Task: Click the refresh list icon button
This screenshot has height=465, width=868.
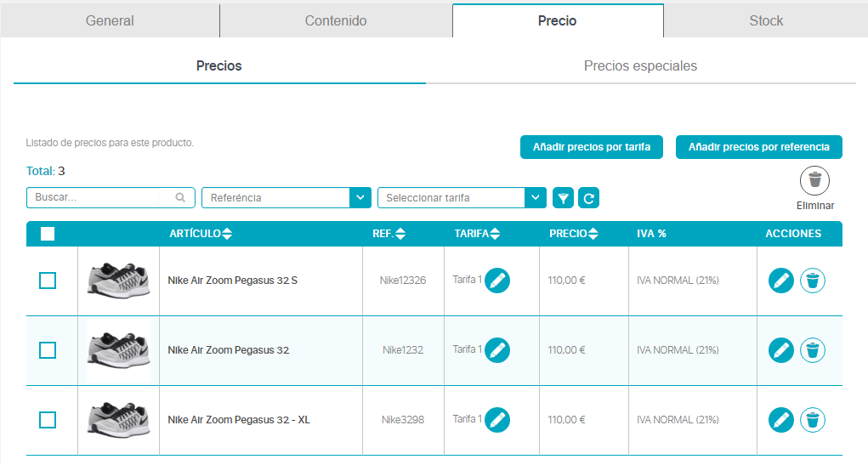Action: (588, 198)
